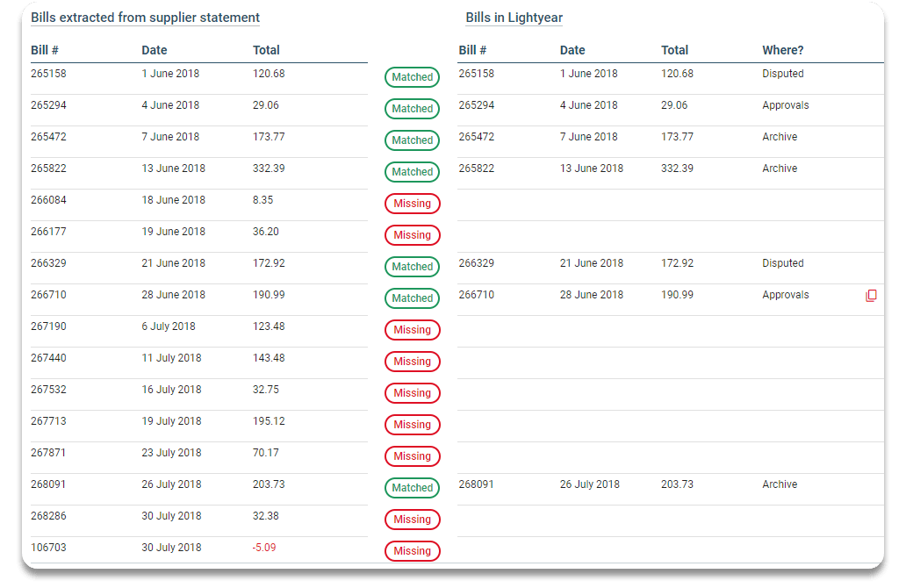Click the Matched badge for bill 265294
Image resolution: width=906 pixels, height=588 pixels.
click(412, 109)
